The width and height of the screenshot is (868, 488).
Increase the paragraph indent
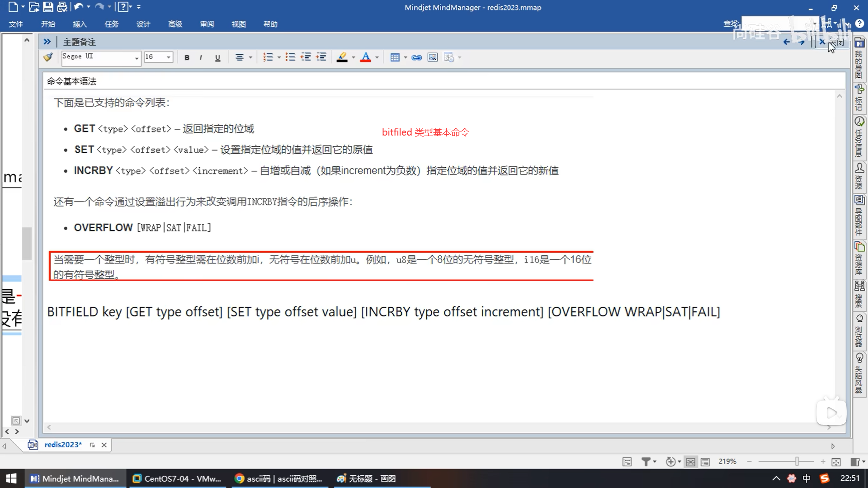click(x=321, y=57)
